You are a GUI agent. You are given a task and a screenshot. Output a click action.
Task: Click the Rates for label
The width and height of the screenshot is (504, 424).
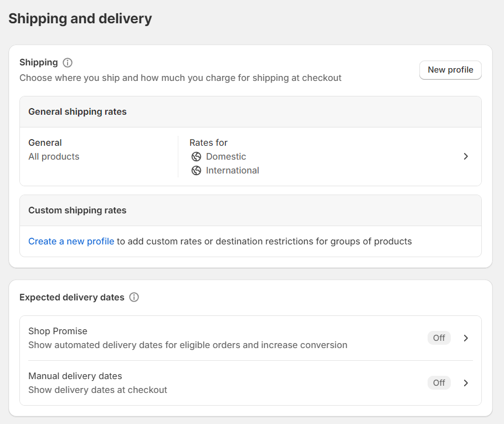208,142
